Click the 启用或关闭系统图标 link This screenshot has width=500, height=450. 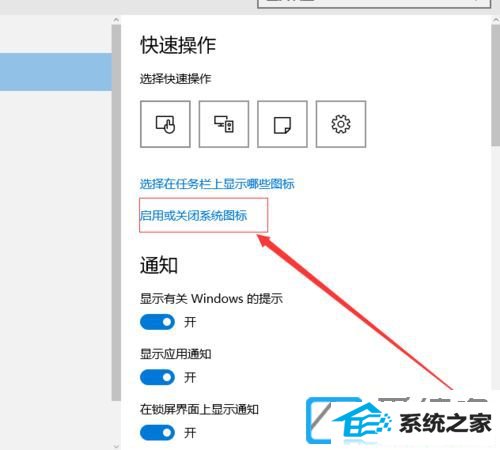coord(193,216)
